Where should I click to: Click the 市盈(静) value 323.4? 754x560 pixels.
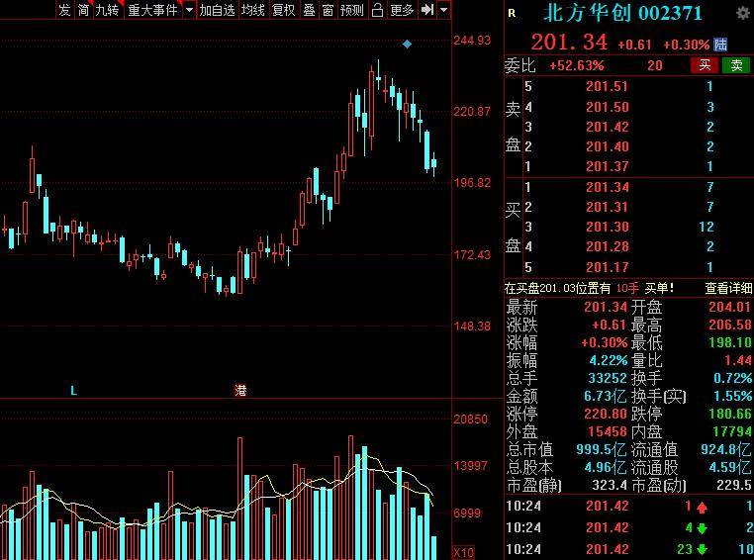click(610, 485)
